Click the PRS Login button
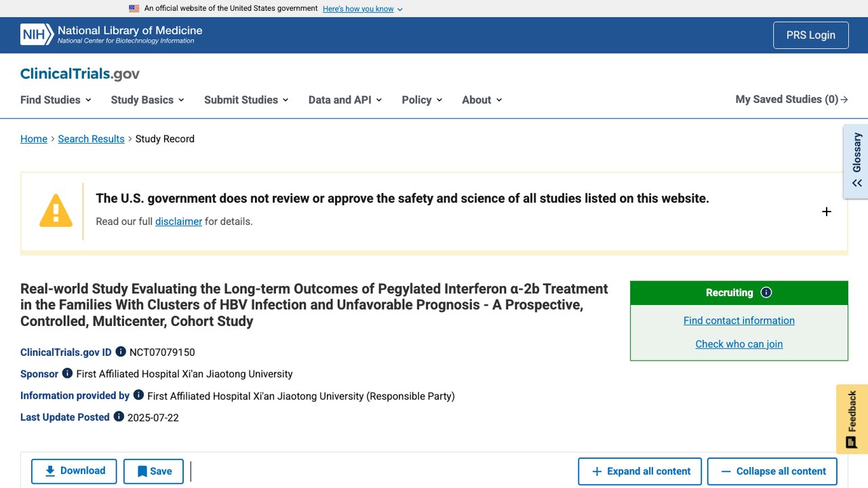Image resolution: width=868 pixels, height=488 pixels. pos(811,35)
